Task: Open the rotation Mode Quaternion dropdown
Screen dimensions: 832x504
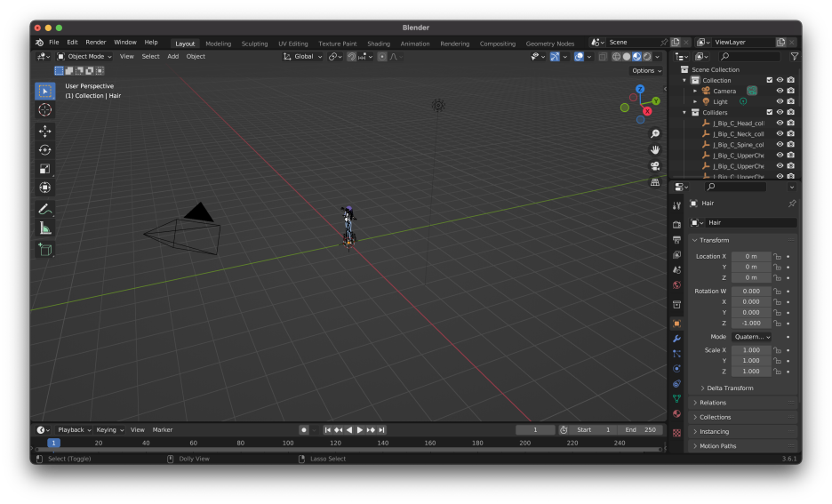Action: tap(752, 337)
